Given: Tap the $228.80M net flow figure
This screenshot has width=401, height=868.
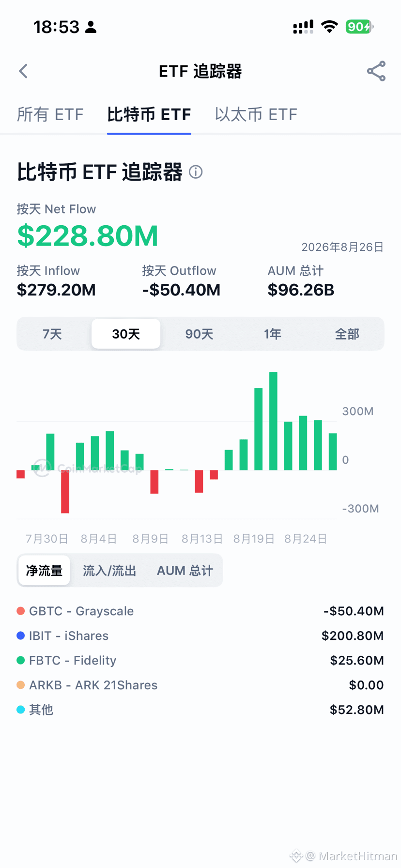Looking at the screenshot, I should pyautogui.click(x=88, y=236).
